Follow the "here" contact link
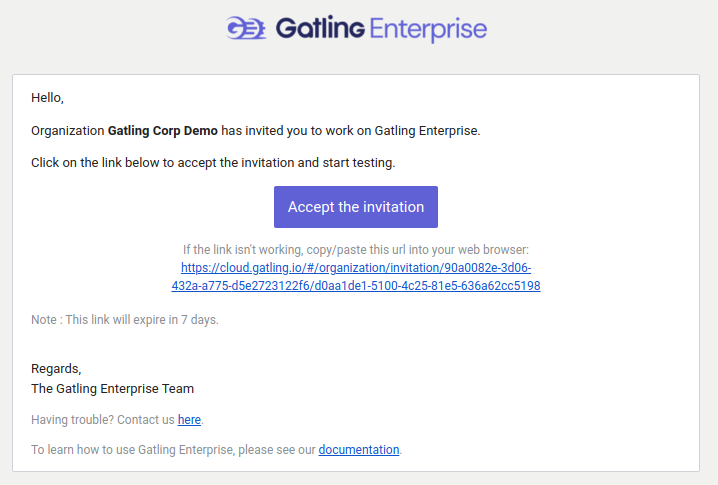The height and width of the screenshot is (485, 718). coord(189,420)
